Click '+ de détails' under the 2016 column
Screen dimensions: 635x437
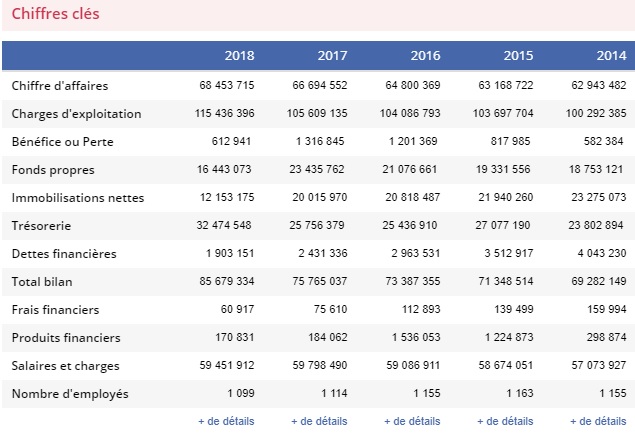[411, 421]
